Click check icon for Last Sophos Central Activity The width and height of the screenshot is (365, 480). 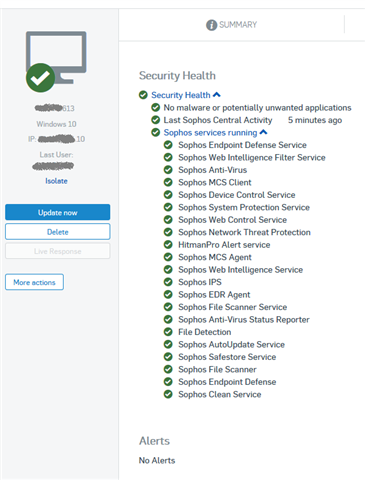[x=156, y=120]
